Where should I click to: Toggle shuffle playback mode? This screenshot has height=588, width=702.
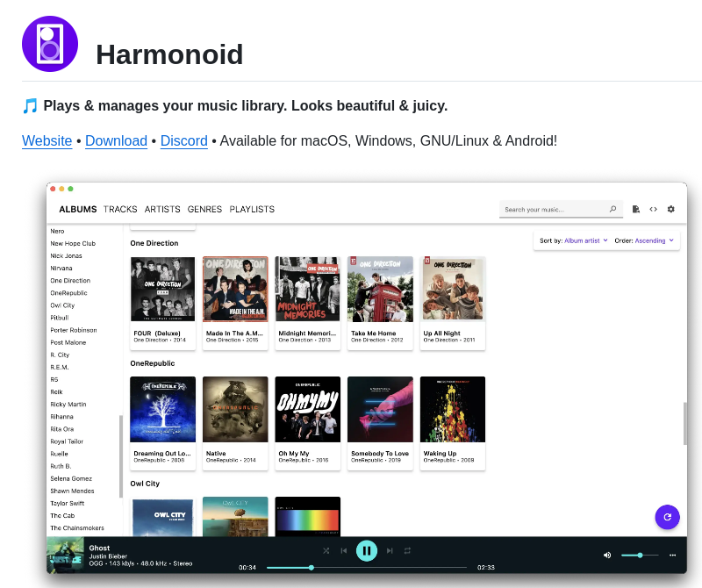coord(326,550)
